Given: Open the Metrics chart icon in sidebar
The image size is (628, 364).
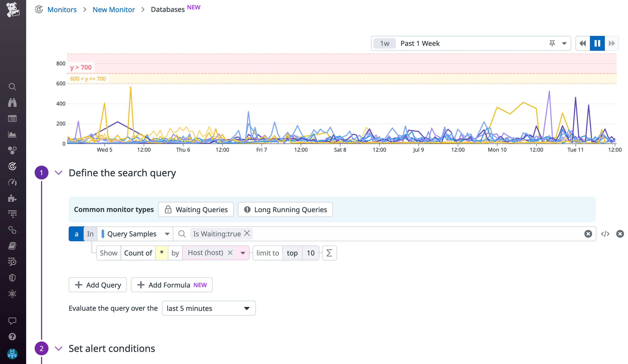Looking at the screenshot, I should (13, 134).
